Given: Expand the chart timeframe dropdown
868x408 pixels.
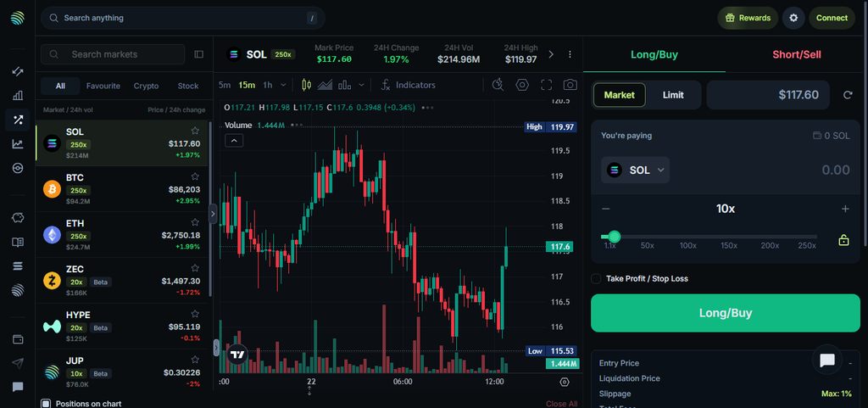Looking at the screenshot, I should [283, 85].
